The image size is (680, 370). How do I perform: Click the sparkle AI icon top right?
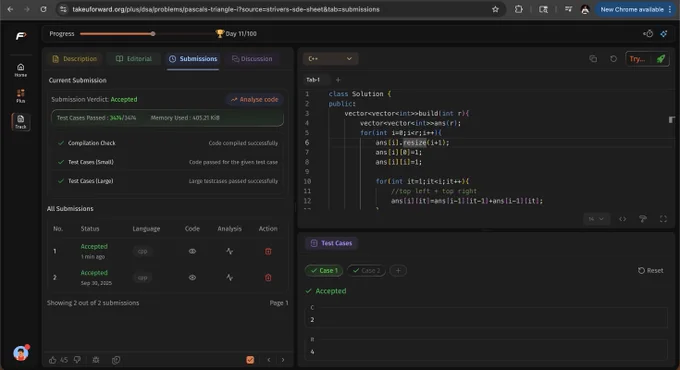[664, 33]
